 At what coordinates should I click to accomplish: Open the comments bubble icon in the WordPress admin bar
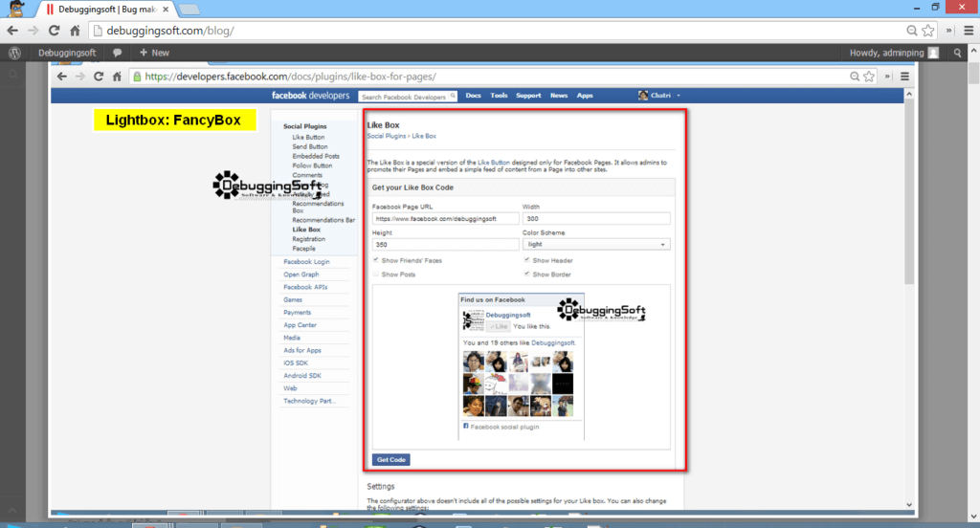pos(117,54)
